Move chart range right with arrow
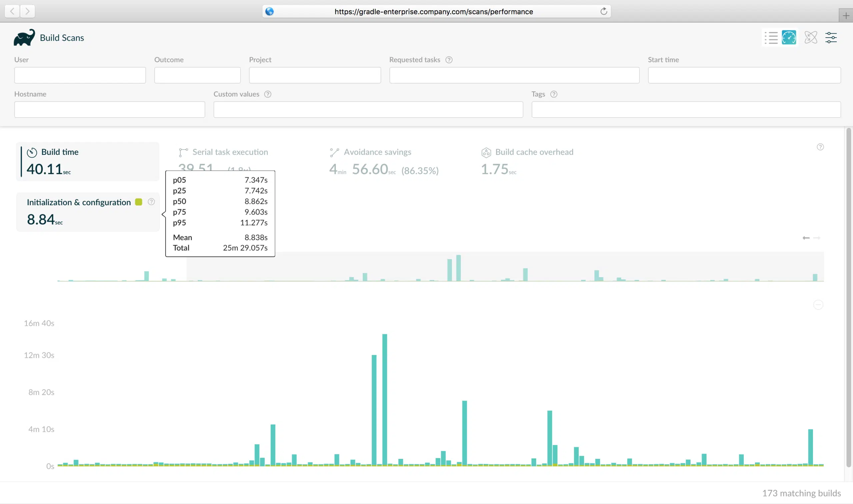Viewport: 853px width, 504px height. pyautogui.click(x=817, y=238)
